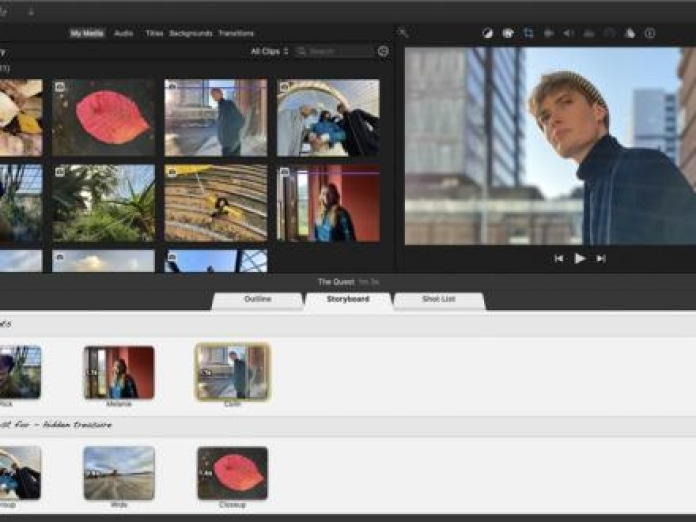This screenshot has width=696, height=522.
Task: Open the Backgrounds browser
Action: pyautogui.click(x=190, y=33)
